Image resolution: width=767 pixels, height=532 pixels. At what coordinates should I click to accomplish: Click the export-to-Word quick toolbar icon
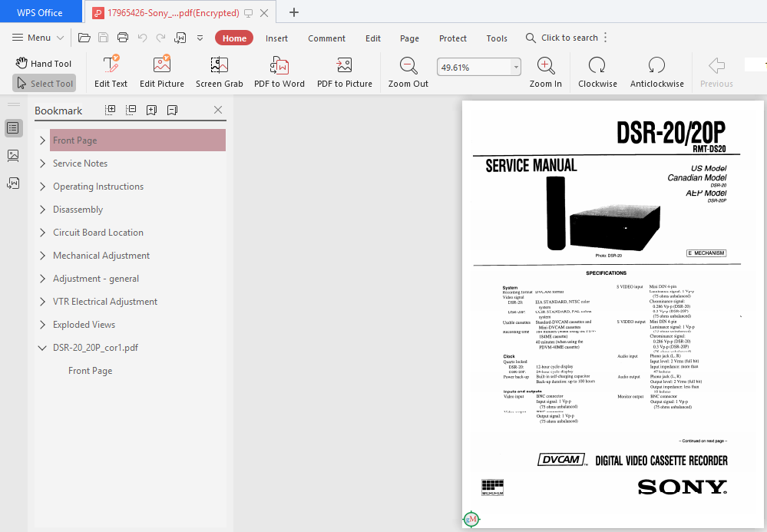click(x=180, y=38)
